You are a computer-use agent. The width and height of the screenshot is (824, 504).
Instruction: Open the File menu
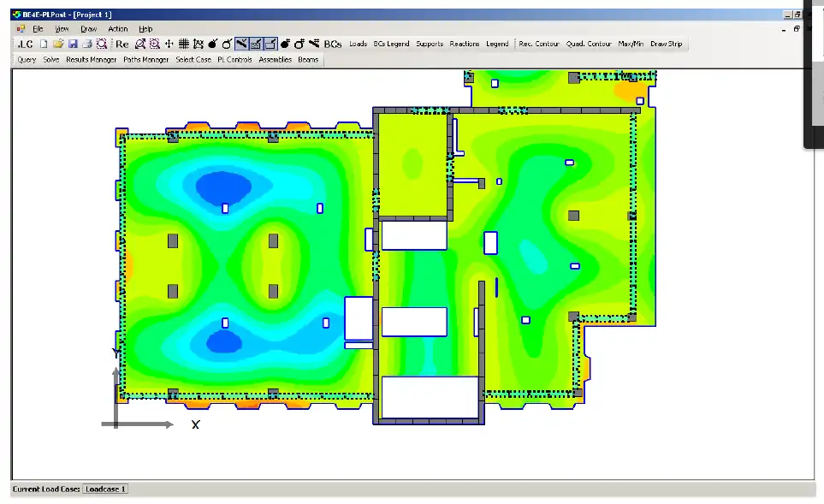[38, 29]
